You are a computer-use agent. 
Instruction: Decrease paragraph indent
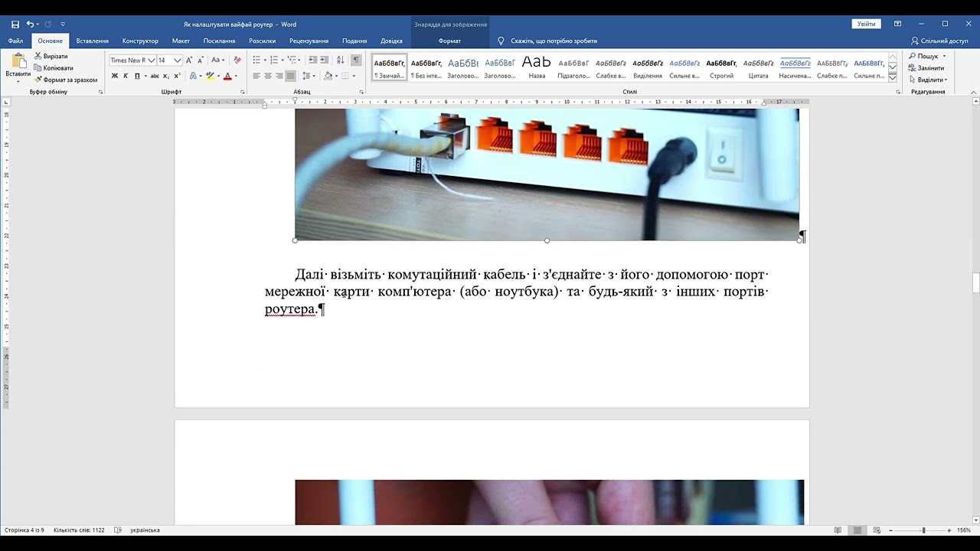point(312,60)
